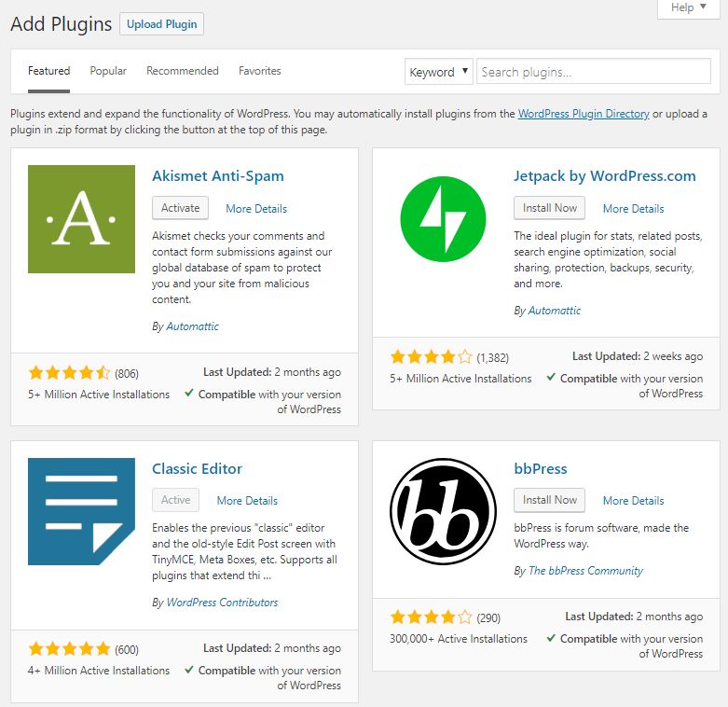
Task: Open the Keyword search type dropdown
Action: tap(439, 72)
